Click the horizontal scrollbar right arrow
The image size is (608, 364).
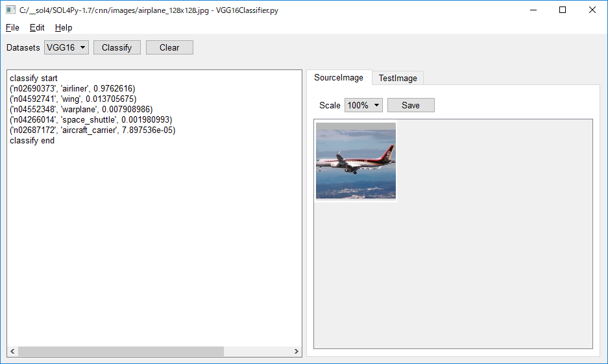(x=297, y=351)
